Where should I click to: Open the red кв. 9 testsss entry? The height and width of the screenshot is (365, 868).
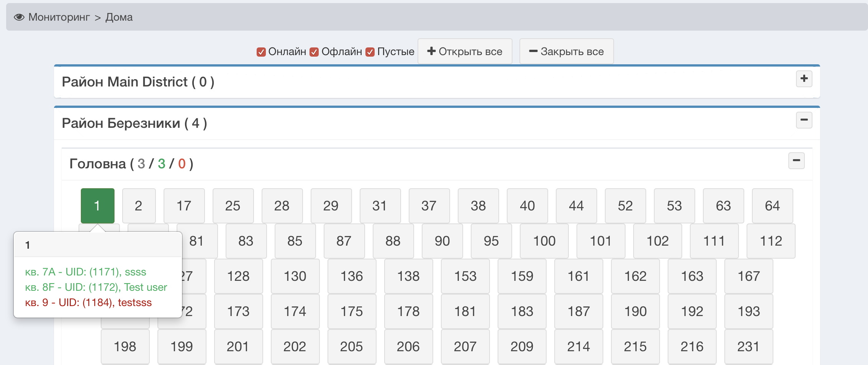[x=88, y=303]
